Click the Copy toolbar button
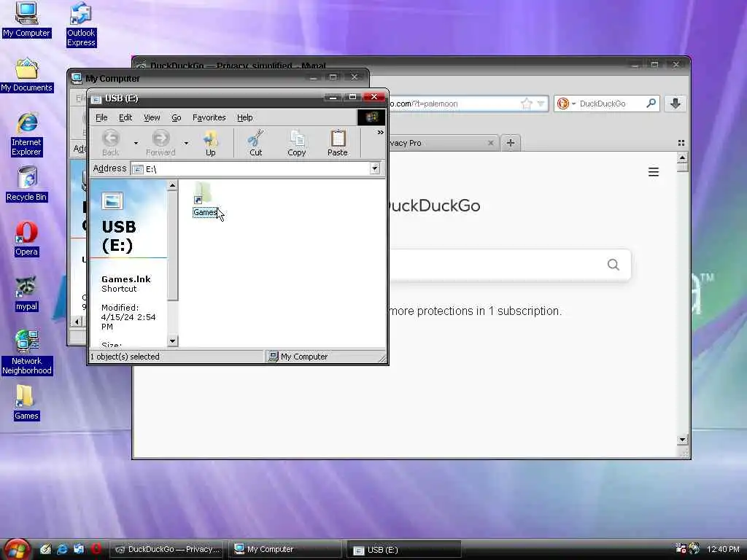 pyautogui.click(x=296, y=143)
